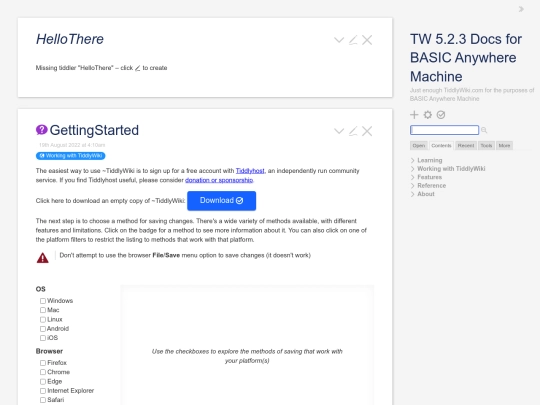Check the Edge browser checkbox

43,382
